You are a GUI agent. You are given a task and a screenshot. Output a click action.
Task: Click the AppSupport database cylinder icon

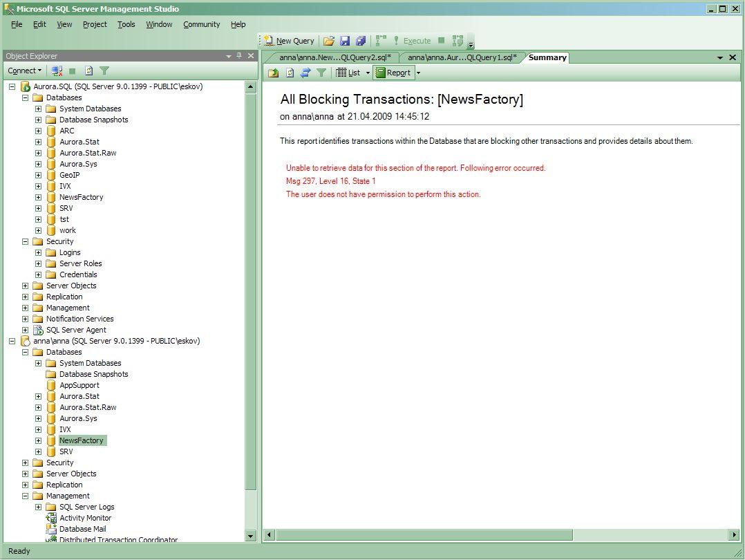(51, 385)
